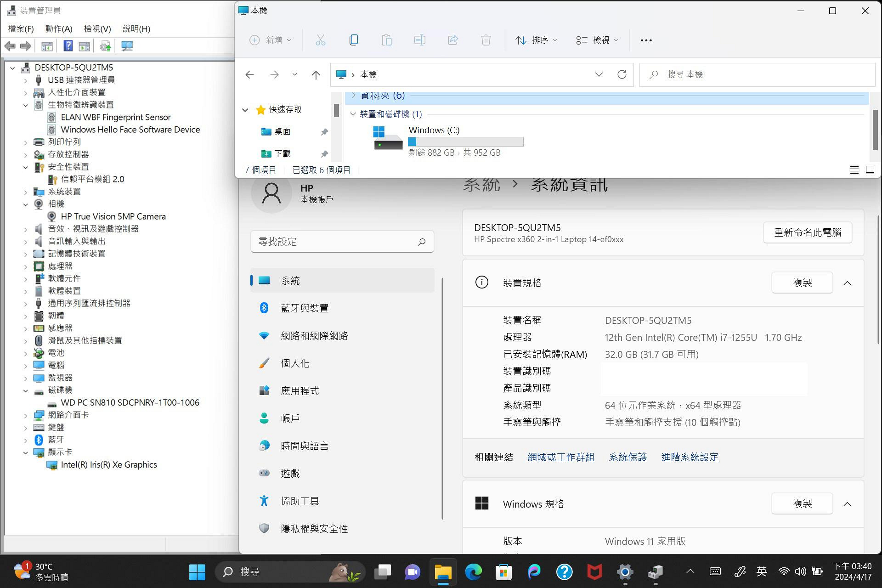Select 個人化 in Settings sidebar
Image resolution: width=882 pixels, height=588 pixels.
[x=342, y=363]
